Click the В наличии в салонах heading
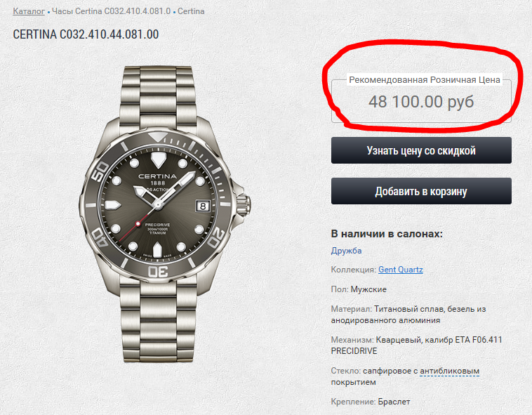This screenshot has height=415, width=532. 387,234
